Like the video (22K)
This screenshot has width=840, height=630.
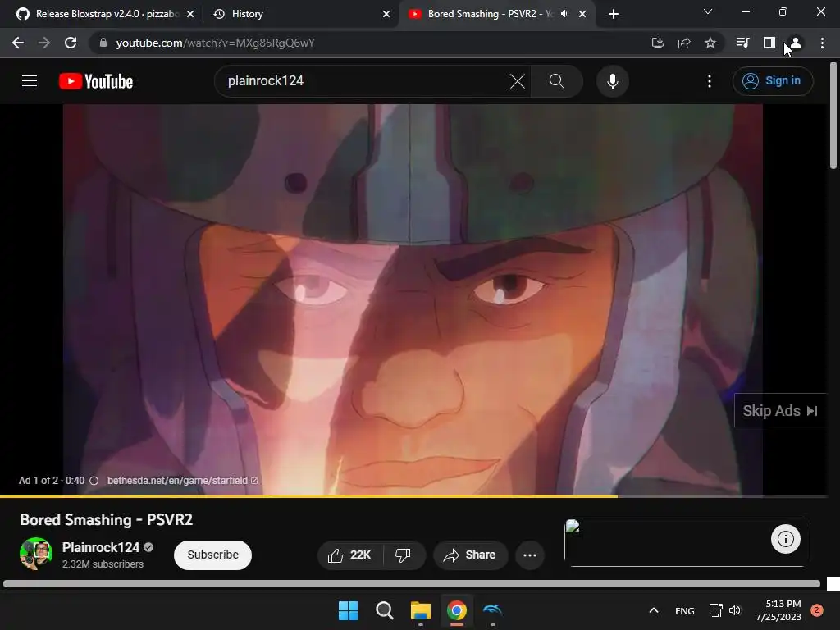pos(350,555)
